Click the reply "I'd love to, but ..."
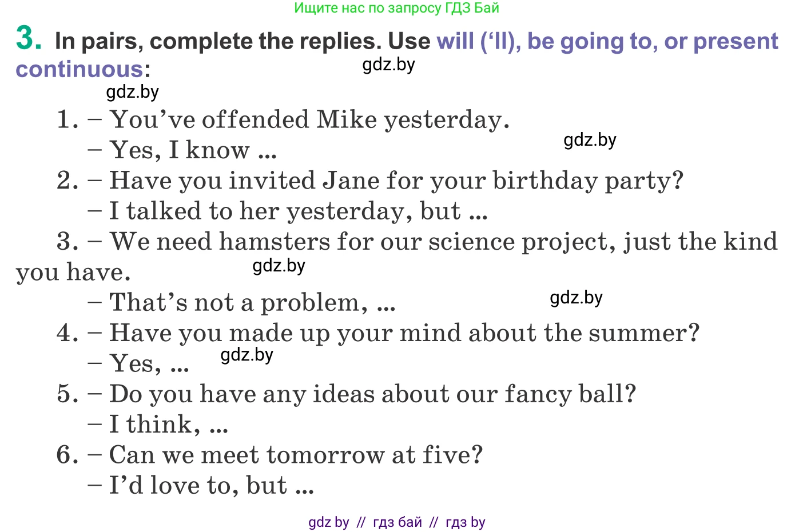The width and height of the screenshot is (795, 532). 211,486
